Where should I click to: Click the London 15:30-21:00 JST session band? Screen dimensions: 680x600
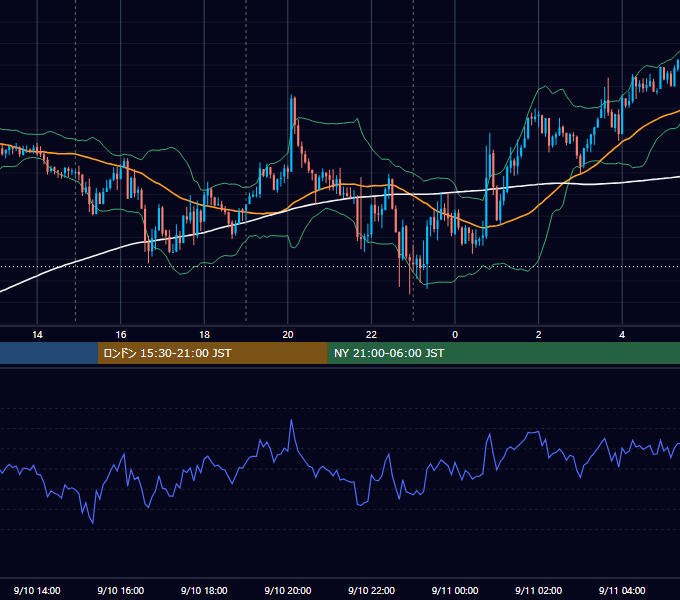(212, 353)
